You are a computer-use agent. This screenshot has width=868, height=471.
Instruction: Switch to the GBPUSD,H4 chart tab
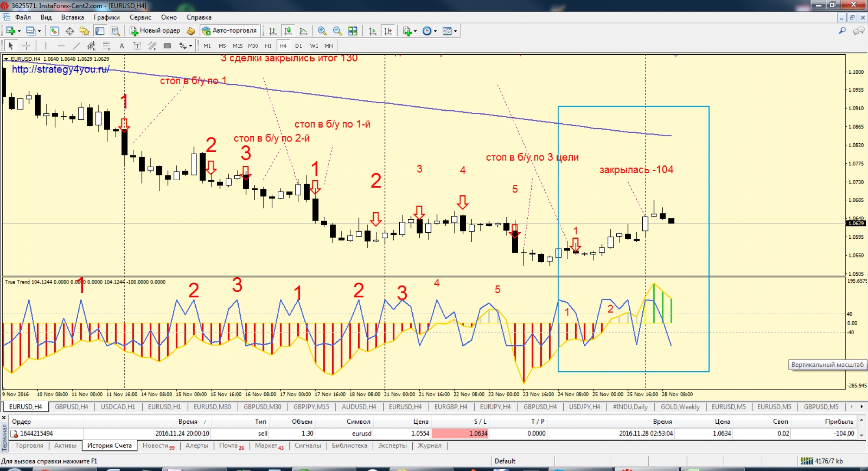[x=71, y=407]
